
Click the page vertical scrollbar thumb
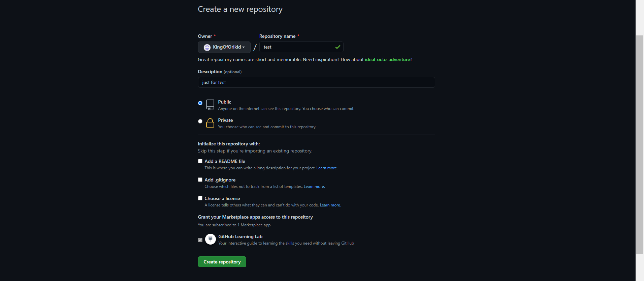coord(640,144)
